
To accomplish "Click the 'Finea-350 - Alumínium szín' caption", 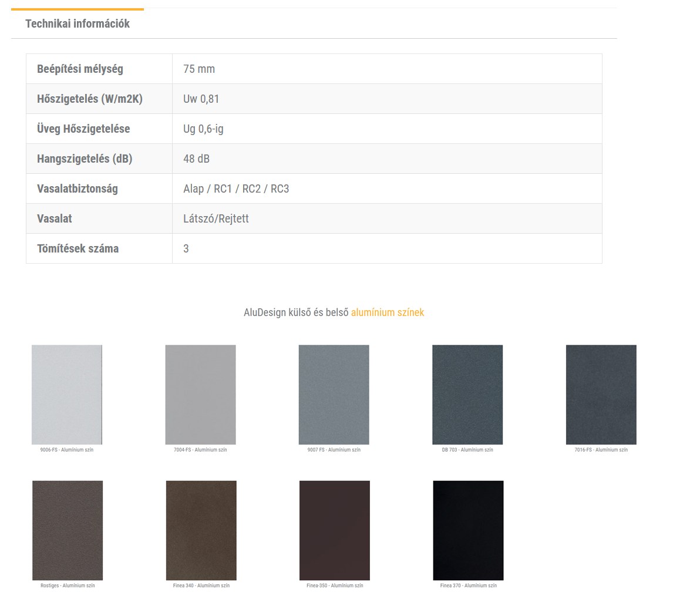I will point(335,585).
